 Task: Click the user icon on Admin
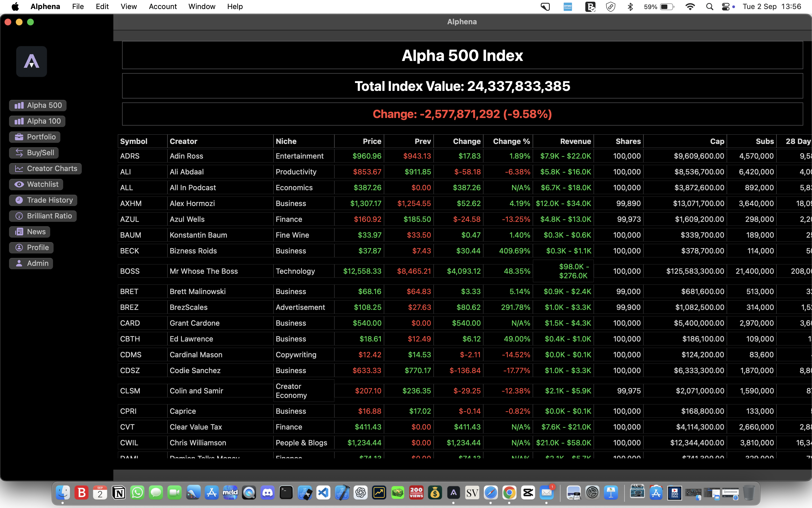pyautogui.click(x=19, y=263)
